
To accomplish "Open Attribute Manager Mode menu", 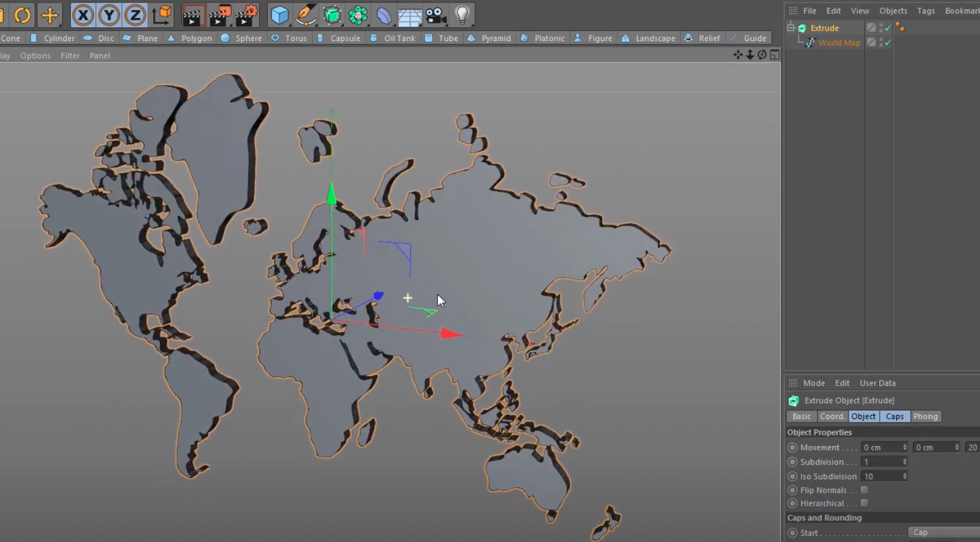I will pyautogui.click(x=814, y=383).
